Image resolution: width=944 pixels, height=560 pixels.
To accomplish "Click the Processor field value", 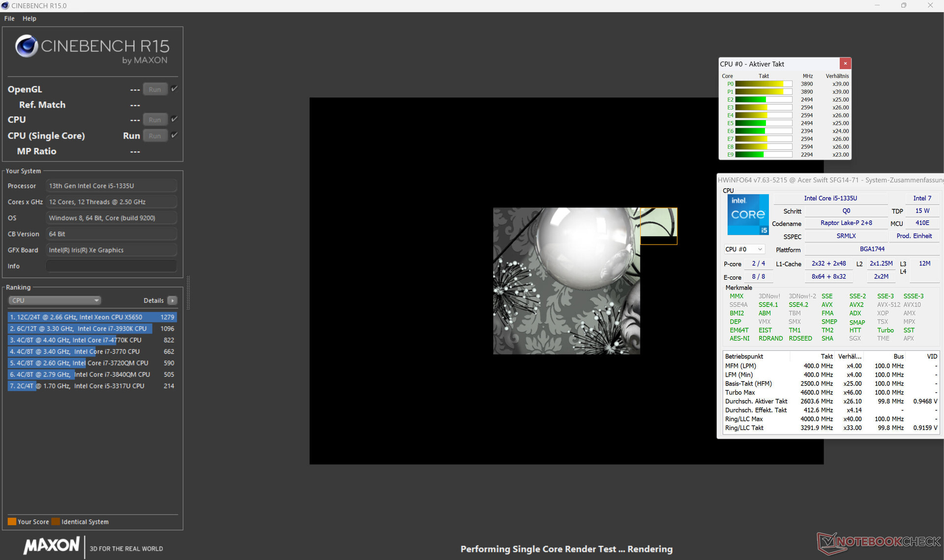I will pos(111,186).
